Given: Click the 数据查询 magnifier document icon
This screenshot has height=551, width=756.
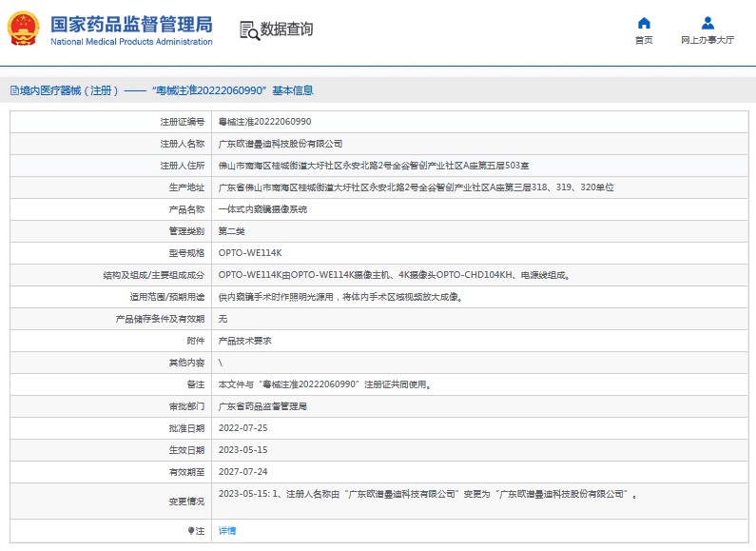Looking at the screenshot, I should point(249,30).
